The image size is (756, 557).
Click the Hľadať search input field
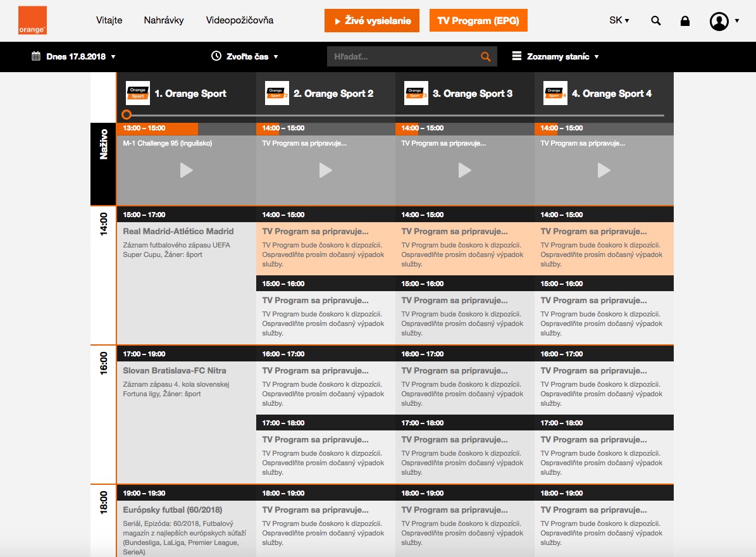[412, 56]
